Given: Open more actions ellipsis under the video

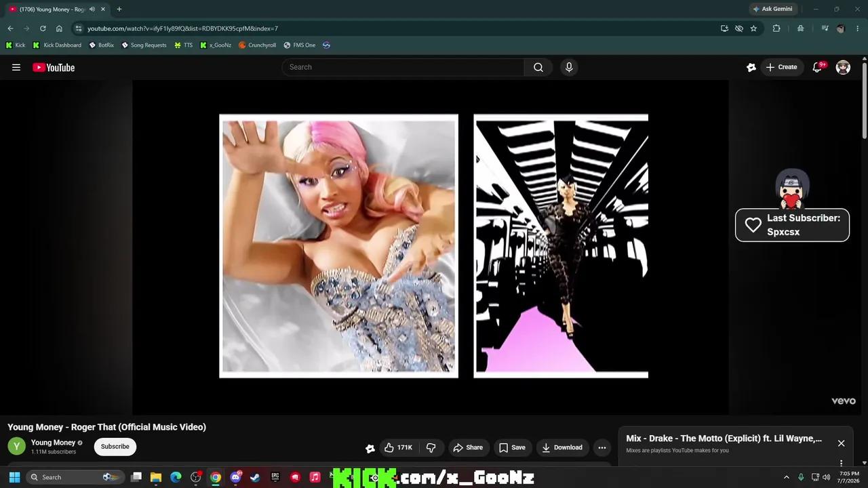Looking at the screenshot, I should coord(601,447).
